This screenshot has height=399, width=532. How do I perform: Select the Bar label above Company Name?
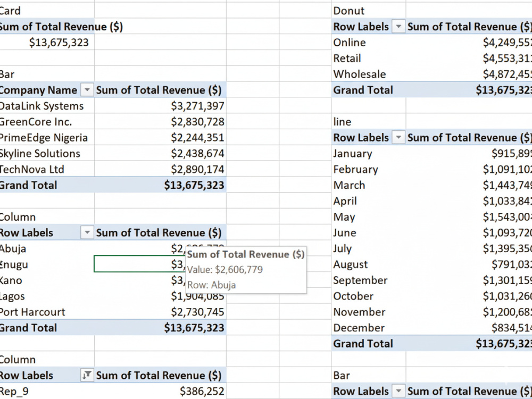47,74
